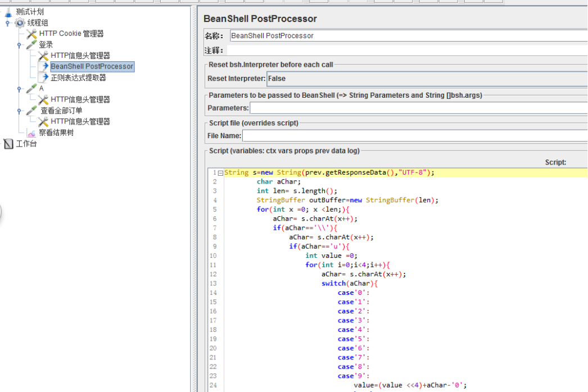Screen dimensions: 588x392
Task: Click line number 13 in the gutter
Action: tap(213, 284)
